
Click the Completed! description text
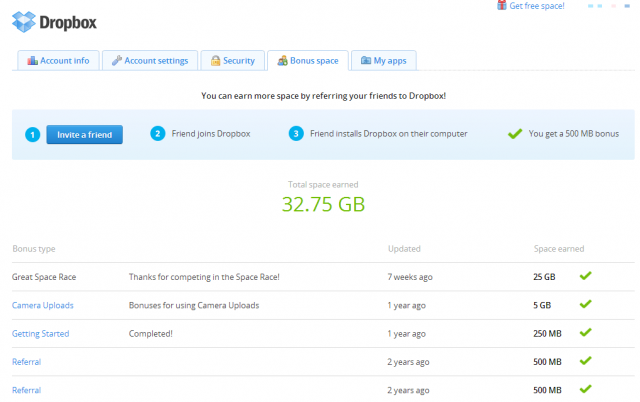(151, 334)
